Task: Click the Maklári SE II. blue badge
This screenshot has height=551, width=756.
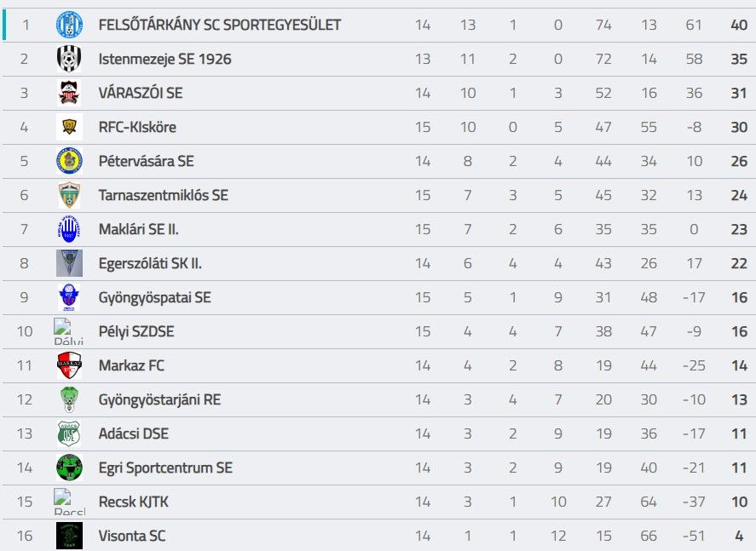Action: 69,229
